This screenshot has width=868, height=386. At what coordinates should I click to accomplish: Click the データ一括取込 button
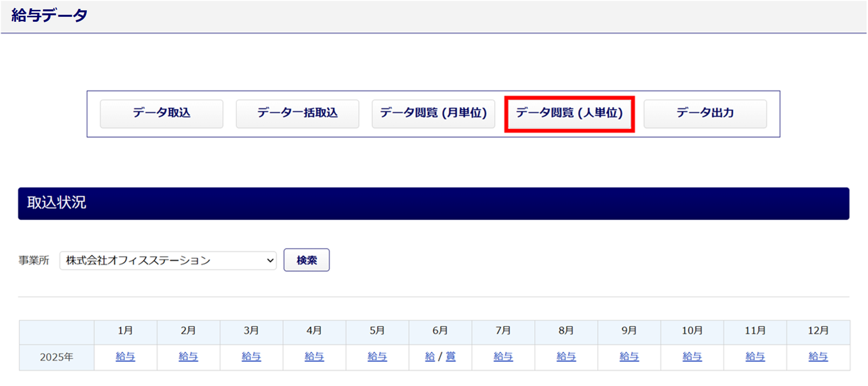point(297,113)
